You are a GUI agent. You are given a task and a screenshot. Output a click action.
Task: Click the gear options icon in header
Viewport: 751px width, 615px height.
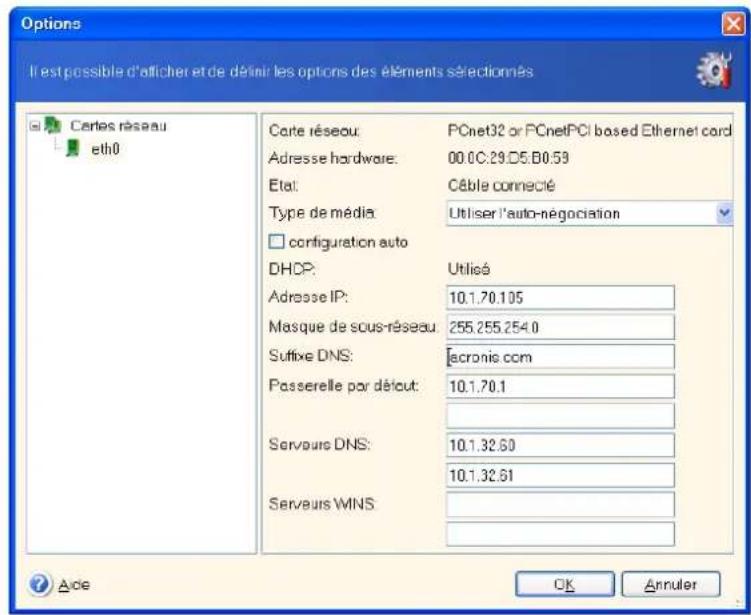(x=714, y=71)
